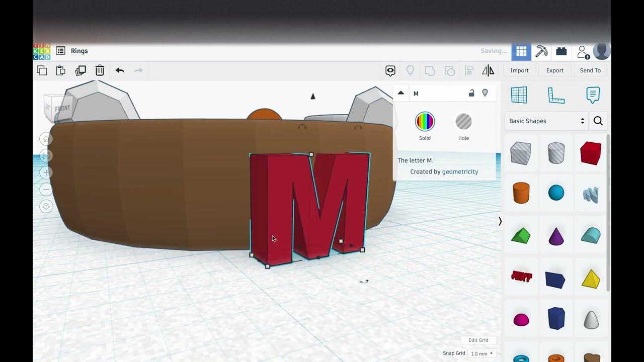Undo the last action
This screenshot has width=644, height=362.
point(120,70)
